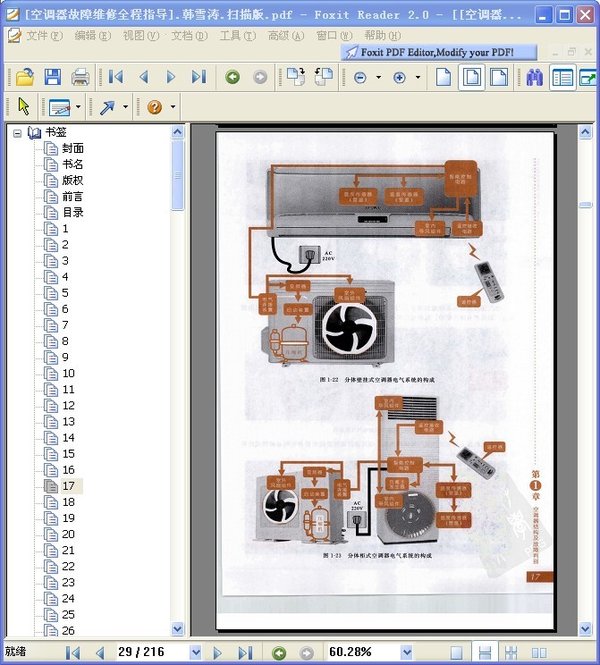Click the green Previous View arrow in toolbar
The width and height of the screenshot is (600, 665).
pos(232,77)
